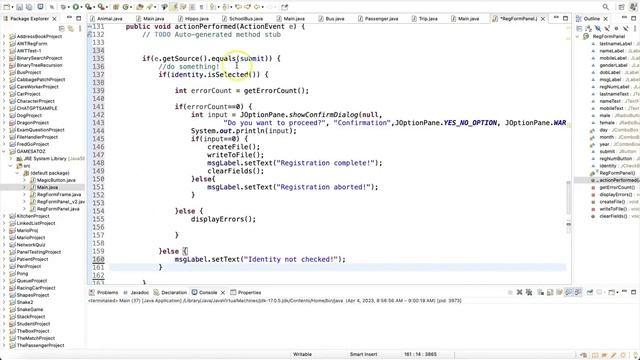
Task: Click the editor vertical scrollbar thumb
Action: click(568, 198)
